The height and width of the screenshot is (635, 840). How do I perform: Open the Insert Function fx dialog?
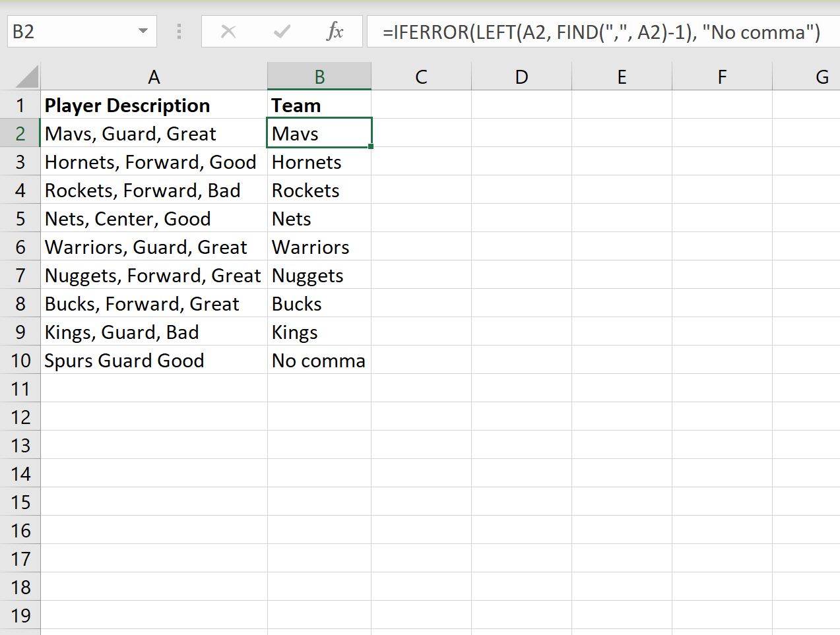(x=335, y=32)
